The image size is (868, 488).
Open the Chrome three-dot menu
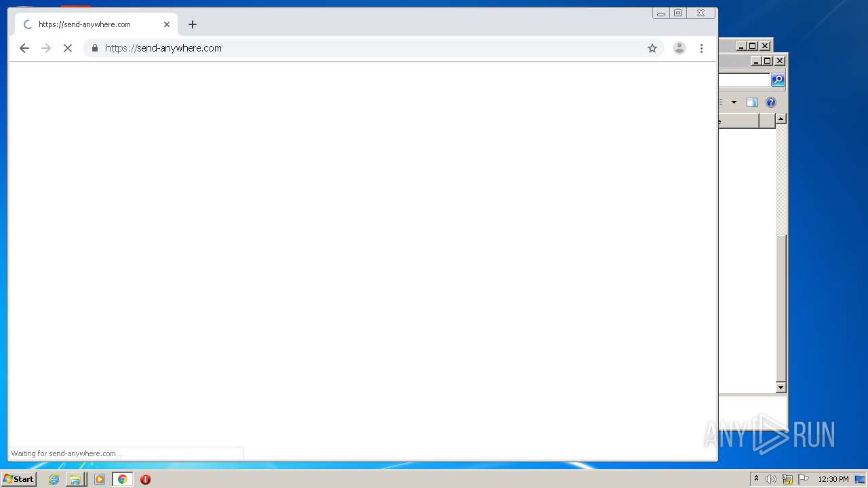(x=701, y=48)
